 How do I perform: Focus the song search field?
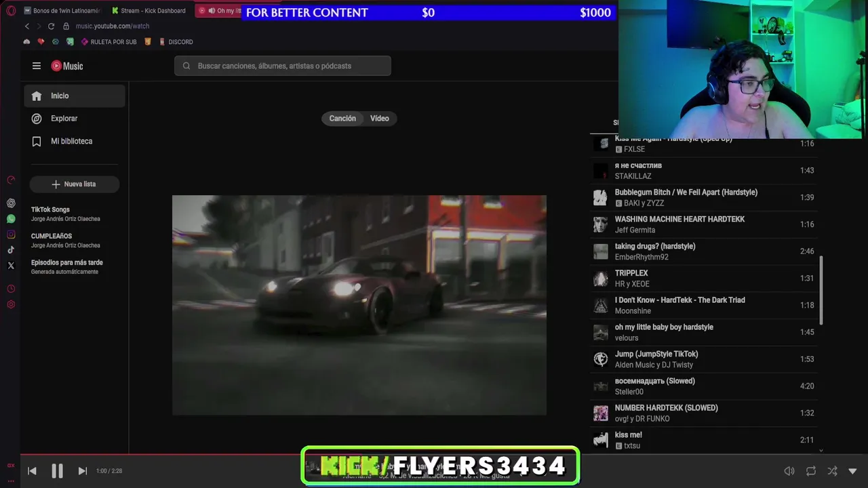(283, 66)
